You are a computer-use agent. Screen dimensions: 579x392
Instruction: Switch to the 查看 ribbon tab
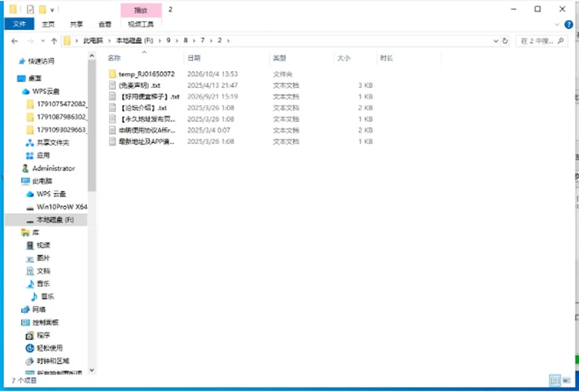[105, 24]
